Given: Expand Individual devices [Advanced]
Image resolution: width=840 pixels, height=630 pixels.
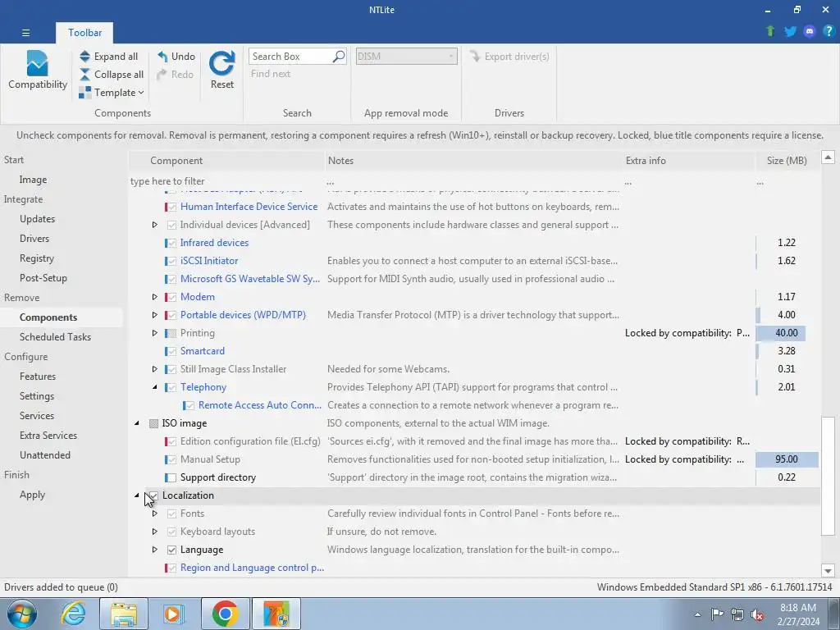Looking at the screenshot, I should point(154,225).
